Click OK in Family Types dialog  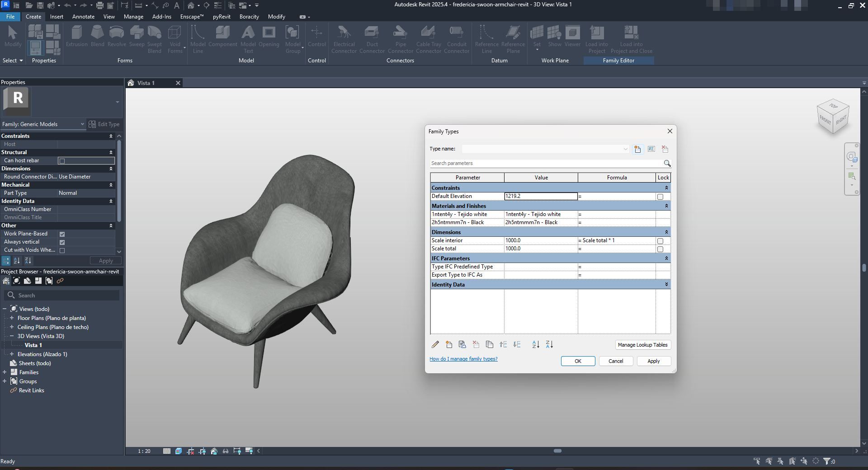pyautogui.click(x=578, y=361)
